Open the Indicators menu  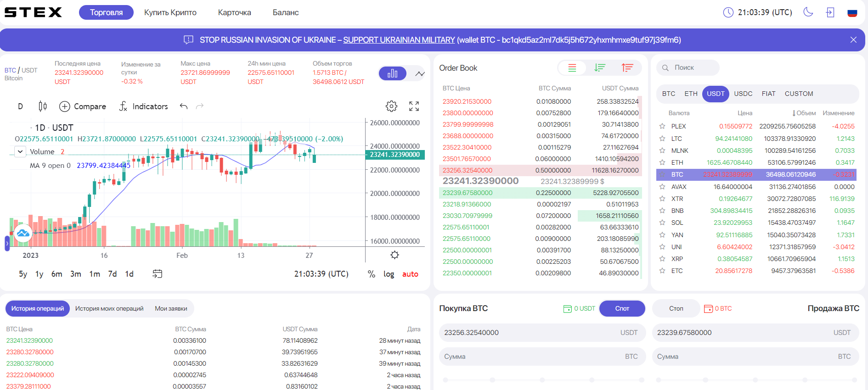point(143,106)
